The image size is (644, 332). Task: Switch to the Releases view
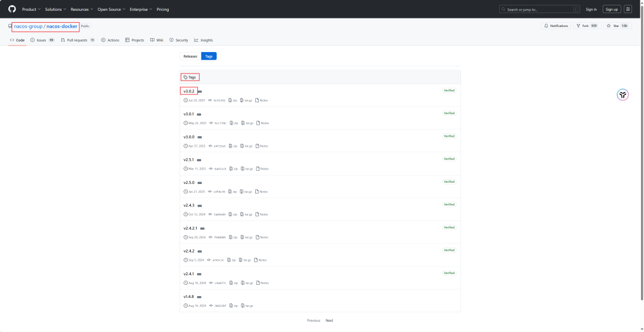(x=190, y=56)
